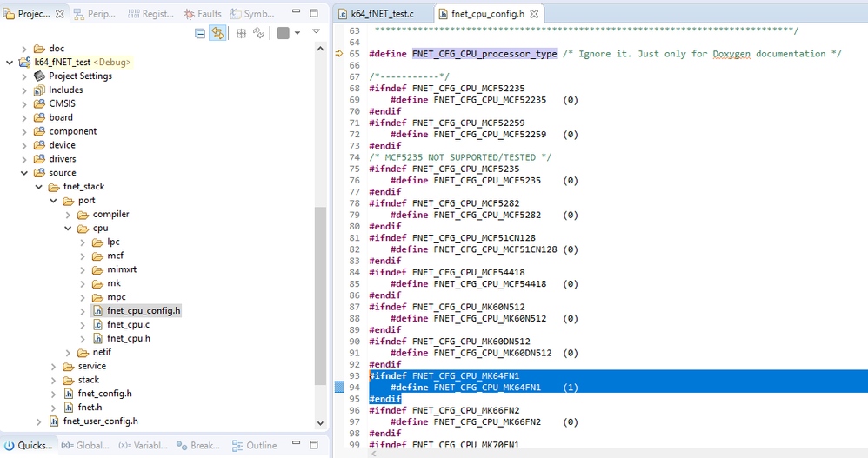Click the Project Settings icon
The height and width of the screenshot is (458, 868).
point(39,76)
